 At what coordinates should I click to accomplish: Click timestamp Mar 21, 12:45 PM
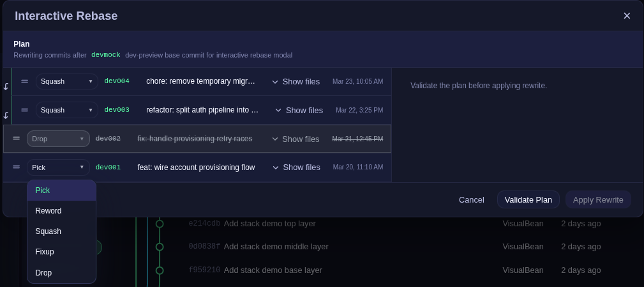[x=357, y=139]
